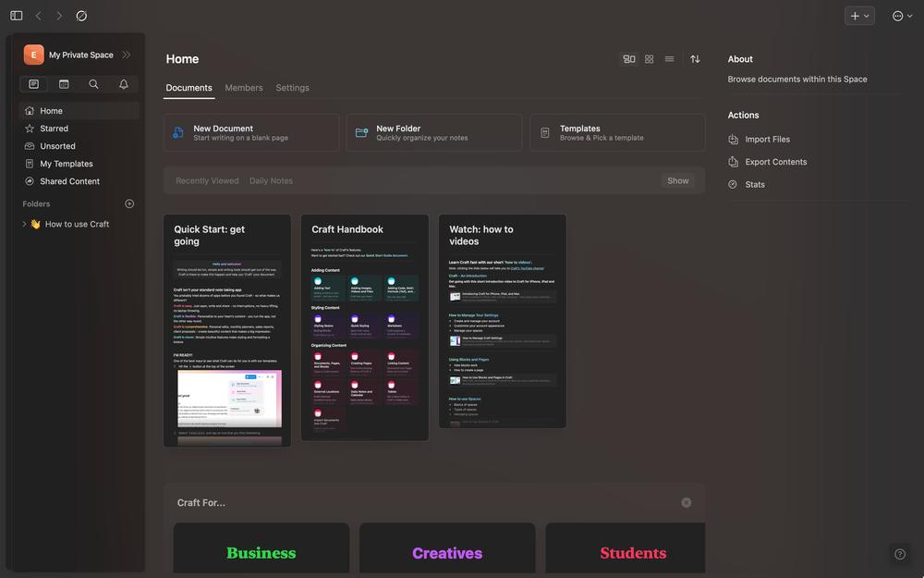Open the more options ellipsis menu

[x=902, y=16]
